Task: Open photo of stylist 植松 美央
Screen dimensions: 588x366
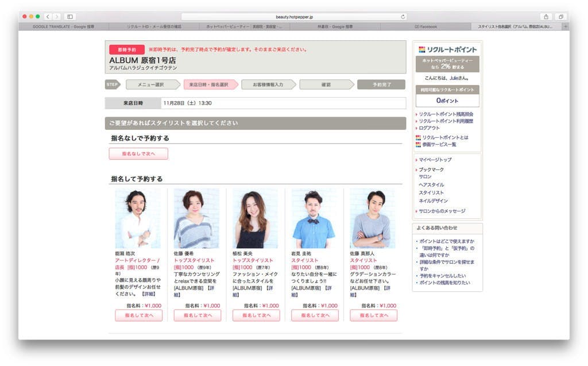Action: click(255, 218)
